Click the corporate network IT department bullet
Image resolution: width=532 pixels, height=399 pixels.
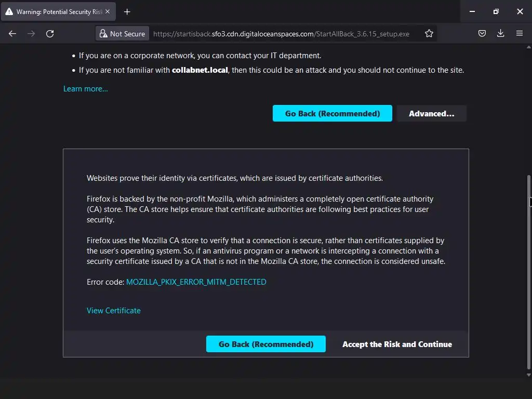200,56
